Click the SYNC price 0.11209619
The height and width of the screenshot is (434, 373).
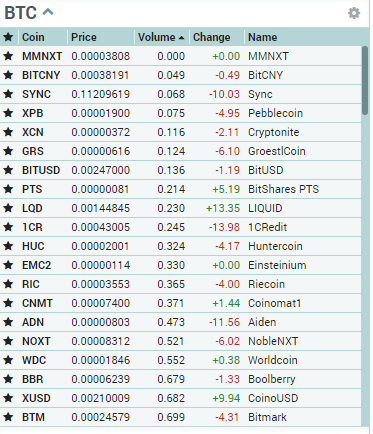pos(100,94)
